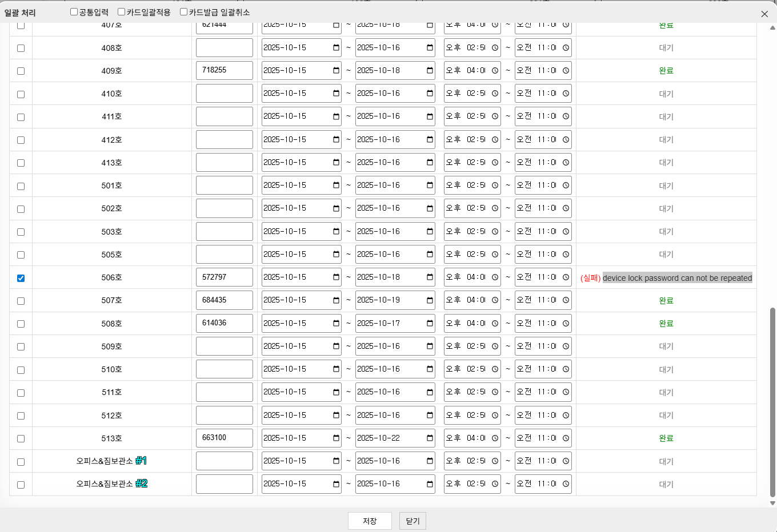The width and height of the screenshot is (777, 532).
Task: Click clock icon of 513호 check-out time
Action: coord(566,438)
